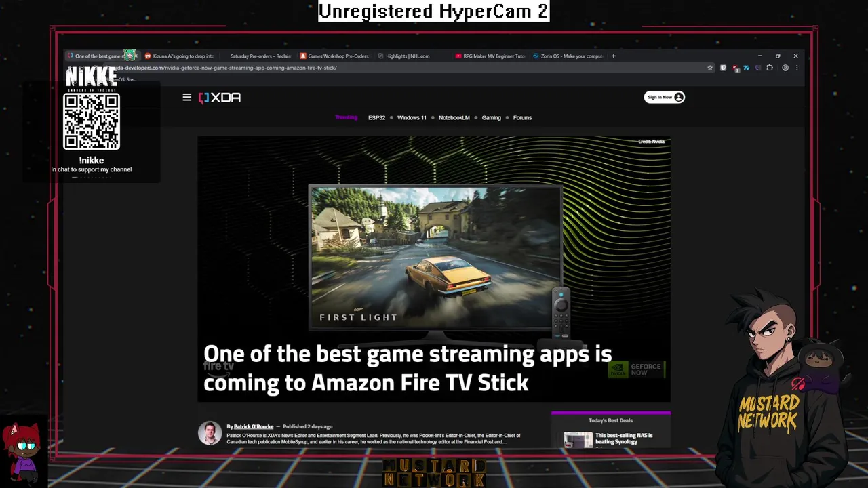The height and width of the screenshot is (488, 868).
Task: Open the uBlock Origin extension icon
Action: [x=736, y=68]
